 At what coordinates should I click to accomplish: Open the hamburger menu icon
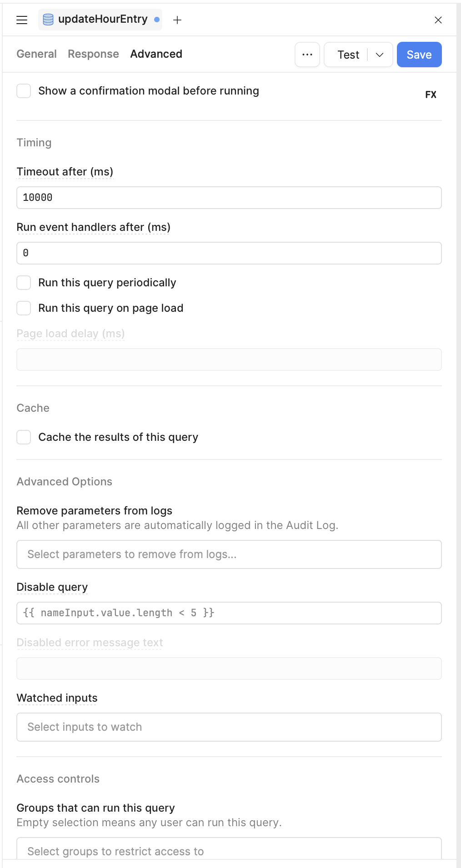coord(22,20)
